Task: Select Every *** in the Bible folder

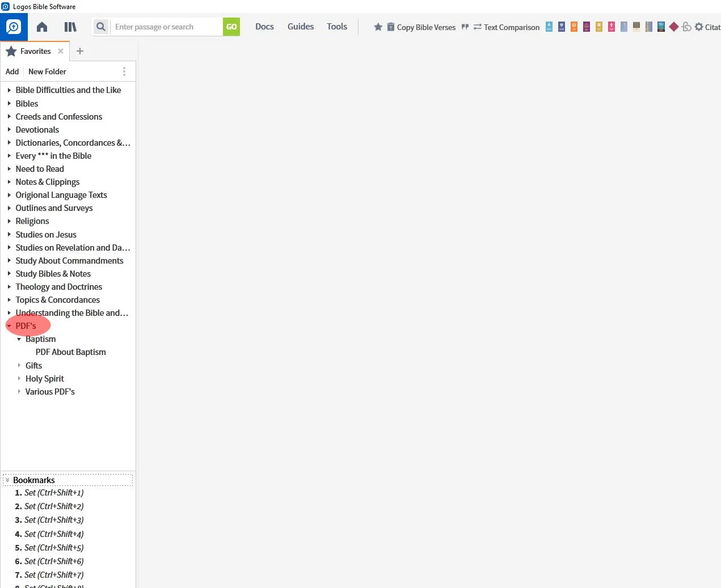Action: point(53,156)
